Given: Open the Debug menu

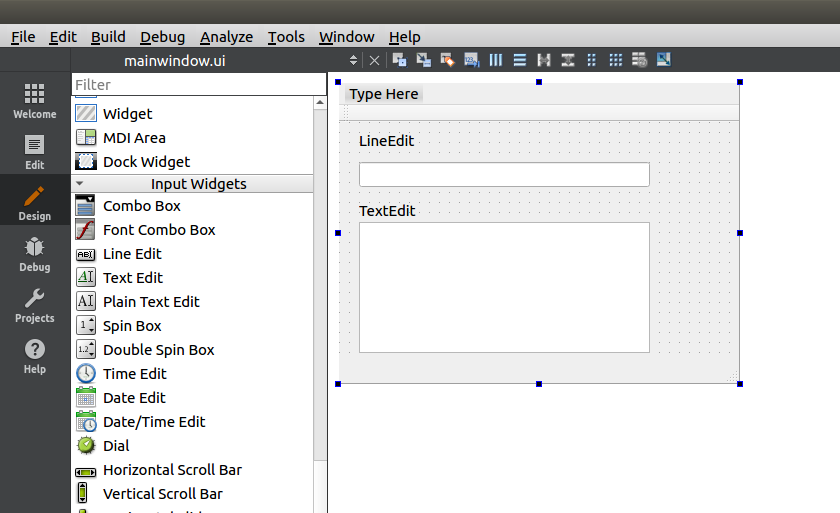Looking at the screenshot, I should pos(162,37).
